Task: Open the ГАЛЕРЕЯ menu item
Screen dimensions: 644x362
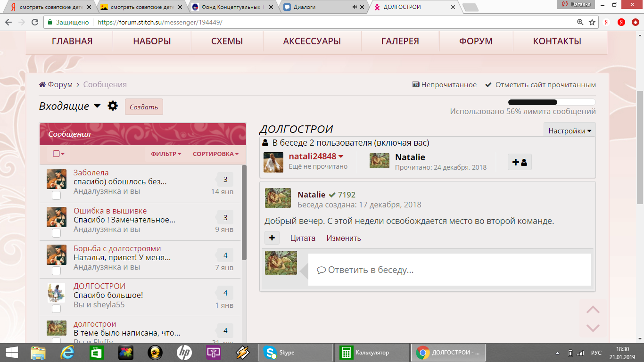Action: pos(400,41)
